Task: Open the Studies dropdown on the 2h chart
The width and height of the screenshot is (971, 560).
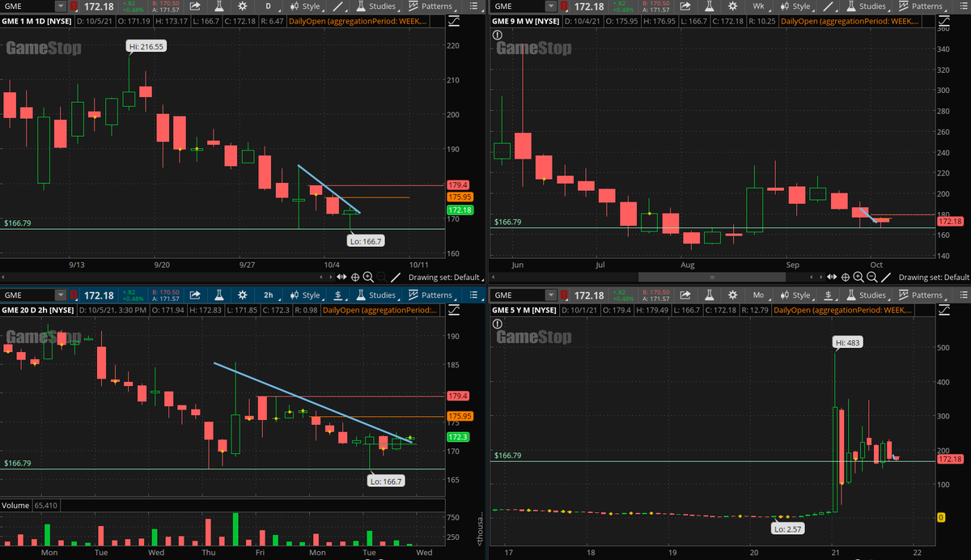Action: [376, 295]
